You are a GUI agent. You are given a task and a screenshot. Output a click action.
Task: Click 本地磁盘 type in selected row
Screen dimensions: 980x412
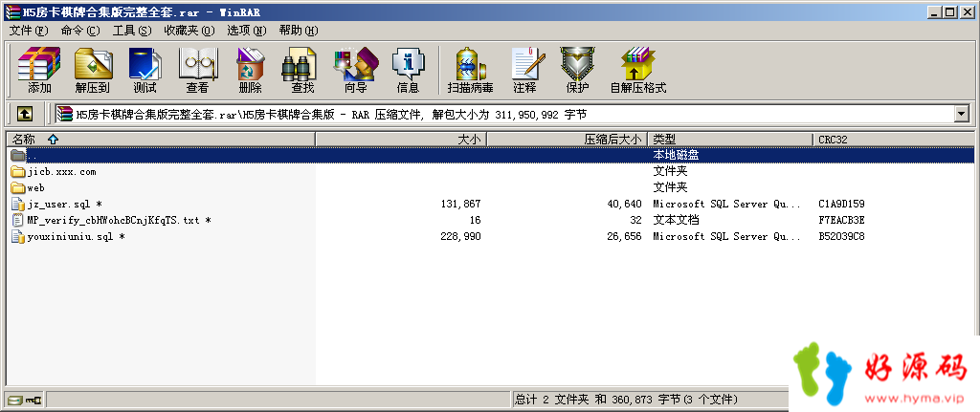click(676, 154)
